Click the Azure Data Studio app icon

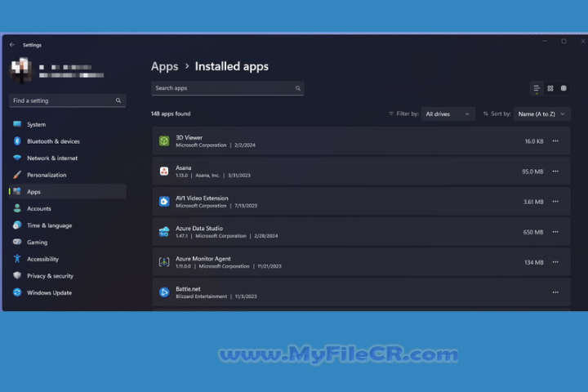pyautogui.click(x=164, y=232)
